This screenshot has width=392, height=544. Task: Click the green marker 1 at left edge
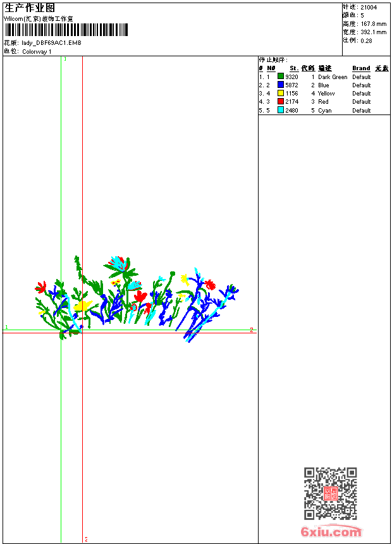[x=6, y=327]
